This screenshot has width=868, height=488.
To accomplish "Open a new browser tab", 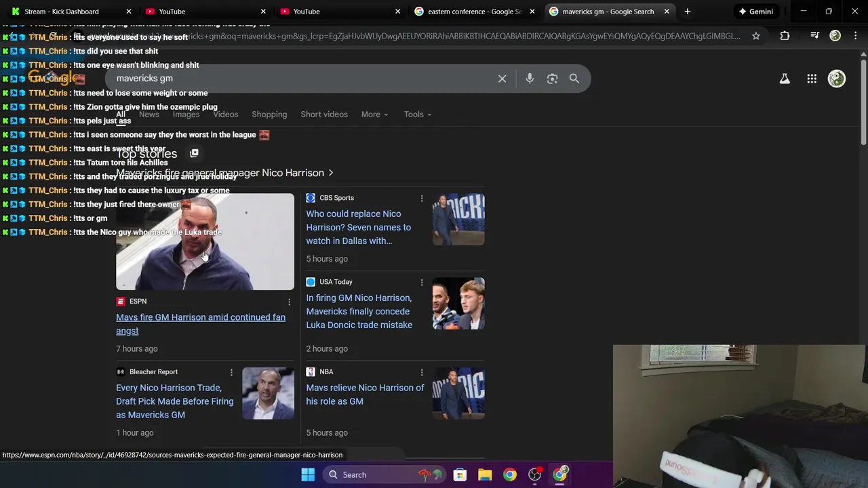I will click(x=687, y=12).
